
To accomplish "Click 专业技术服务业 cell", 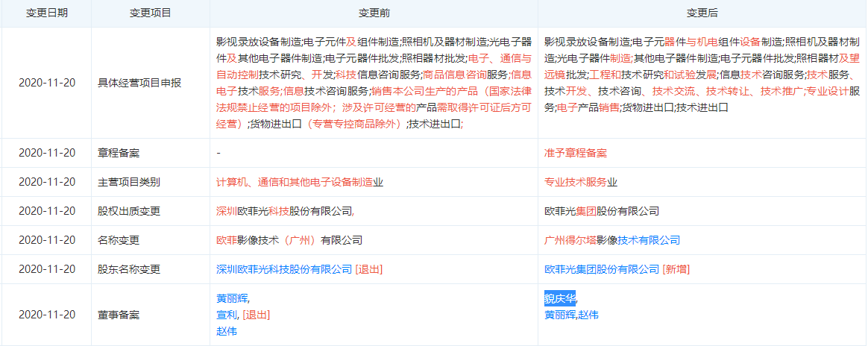I will tap(581, 182).
